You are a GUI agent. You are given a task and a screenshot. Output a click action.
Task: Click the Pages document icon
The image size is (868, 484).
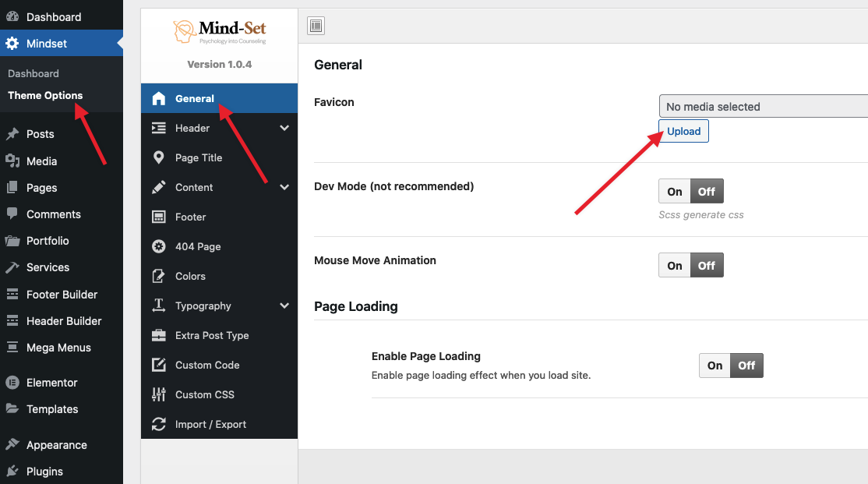pyautogui.click(x=12, y=187)
